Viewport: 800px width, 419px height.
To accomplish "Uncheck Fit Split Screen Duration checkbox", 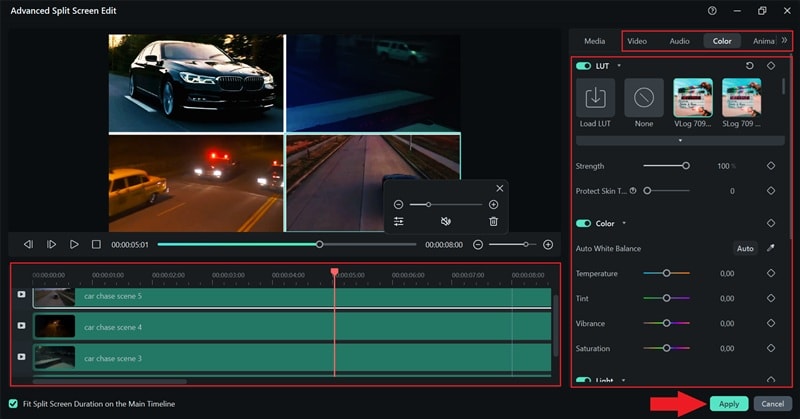I will pos(13,404).
